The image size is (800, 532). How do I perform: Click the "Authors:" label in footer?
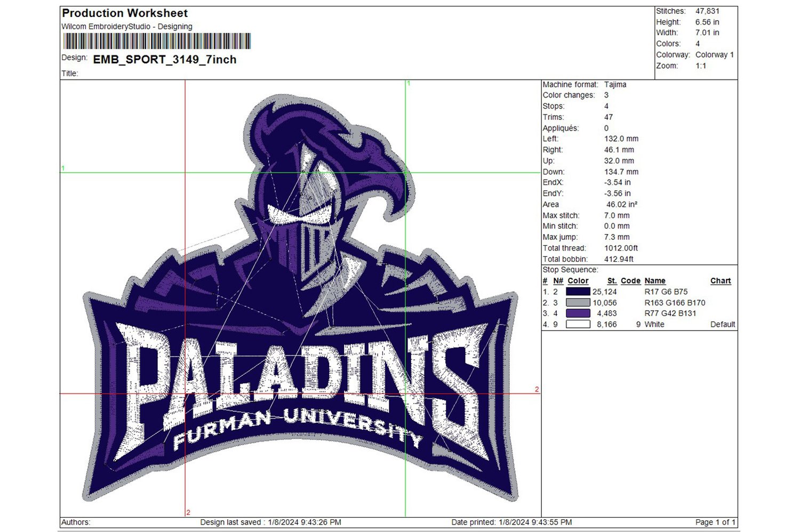click(x=76, y=522)
